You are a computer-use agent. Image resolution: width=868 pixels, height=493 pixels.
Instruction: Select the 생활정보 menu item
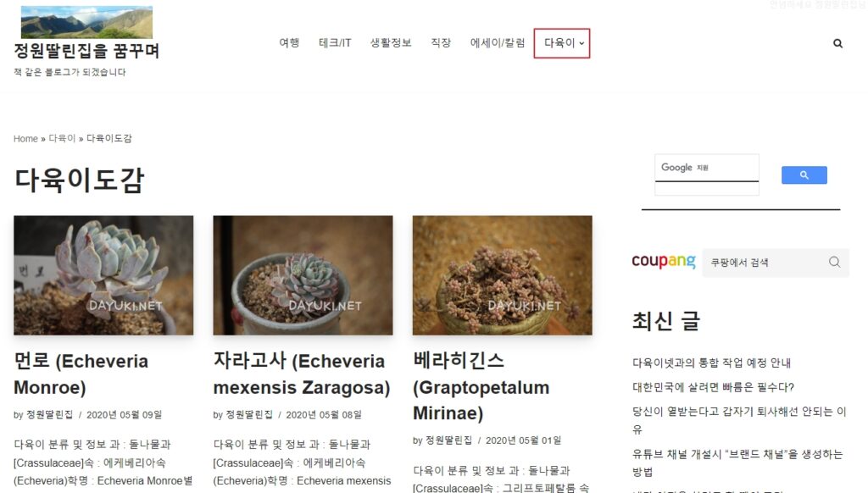(x=391, y=42)
